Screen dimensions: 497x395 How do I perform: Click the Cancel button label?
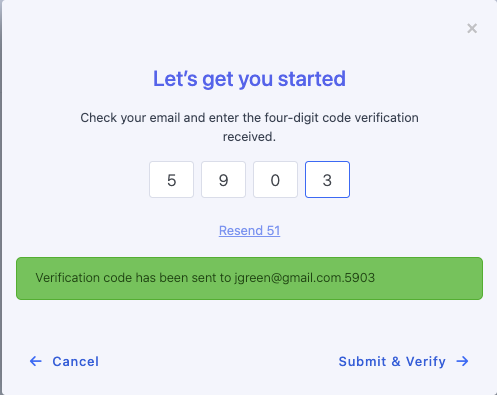coord(76,361)
